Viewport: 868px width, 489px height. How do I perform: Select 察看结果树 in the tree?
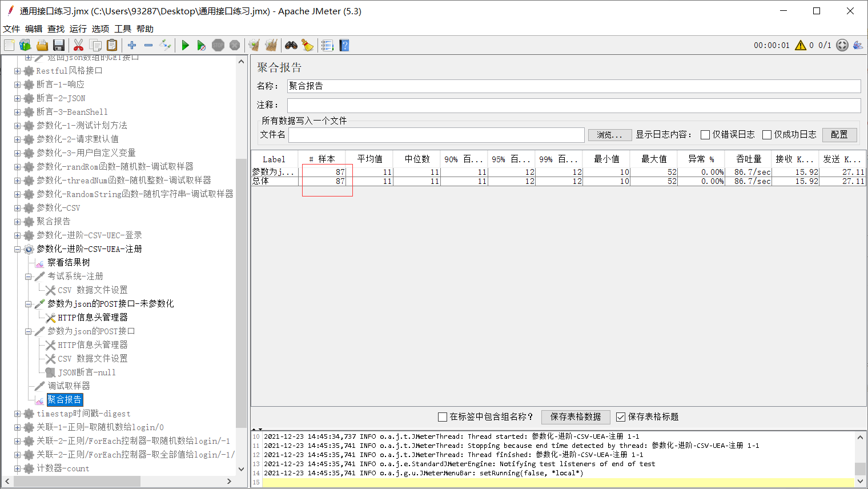(69, 263)
